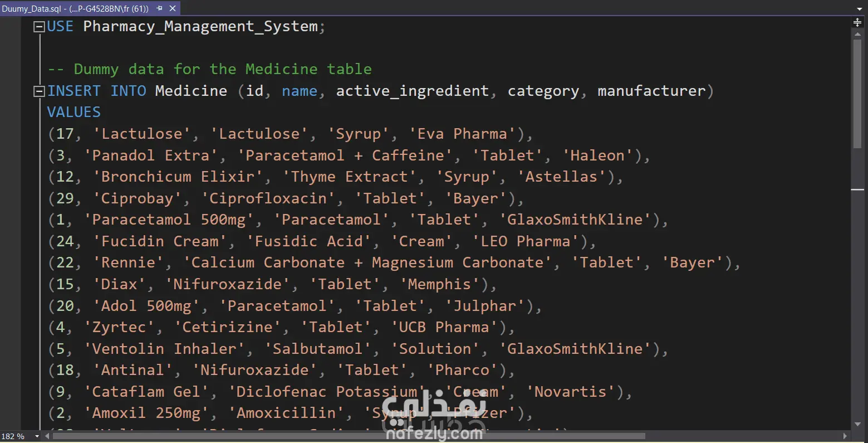Viewport: 868px width, 443px height.
Task: Click the table name Medicine after INTO
Action: (191, 91)
